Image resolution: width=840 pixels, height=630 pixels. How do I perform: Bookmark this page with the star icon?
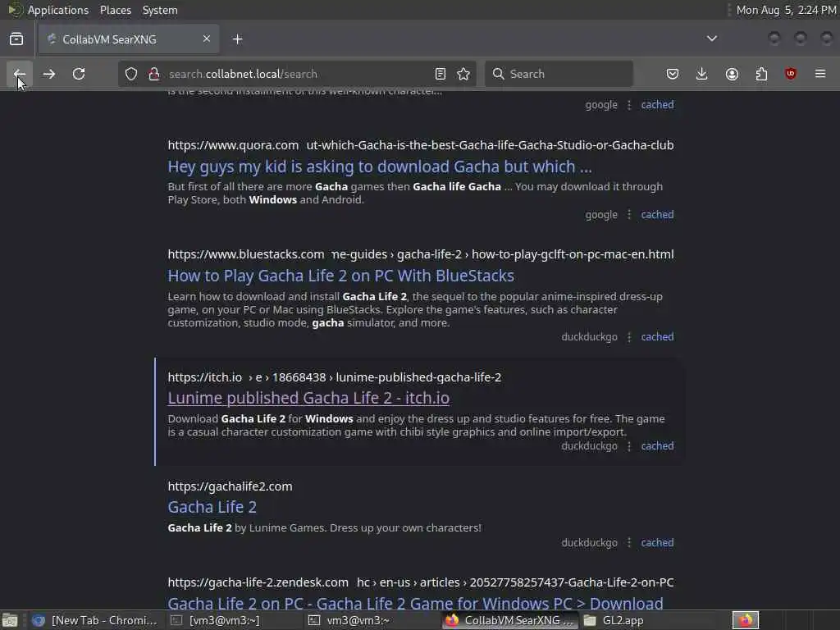pos(464,74)
